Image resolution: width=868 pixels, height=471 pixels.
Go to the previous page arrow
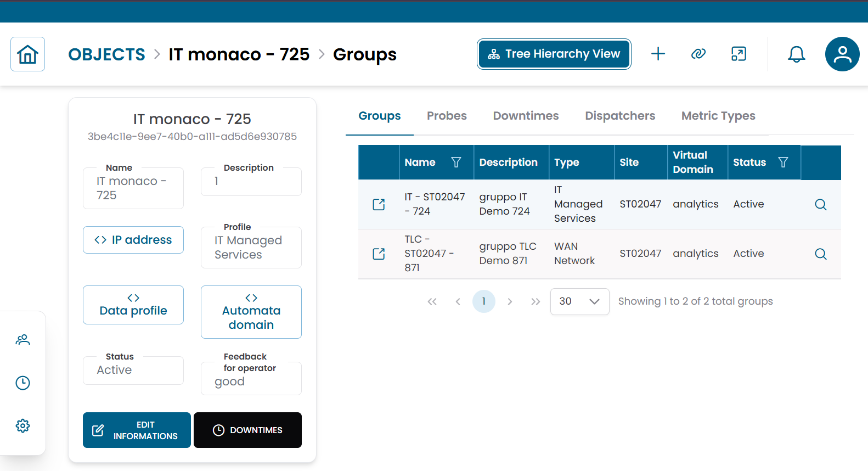pyautogui.click(x=458, y=301)
